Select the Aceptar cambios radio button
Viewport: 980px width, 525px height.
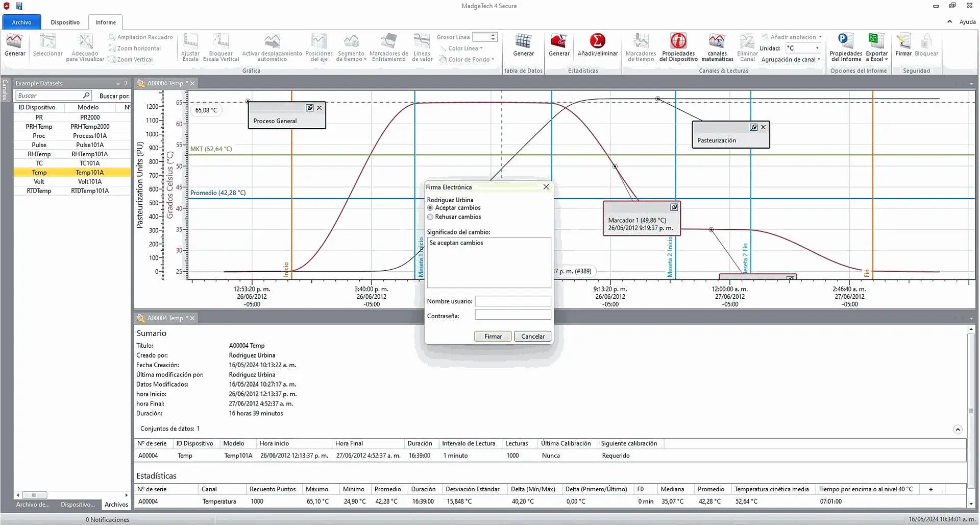(x=430, y=208)
